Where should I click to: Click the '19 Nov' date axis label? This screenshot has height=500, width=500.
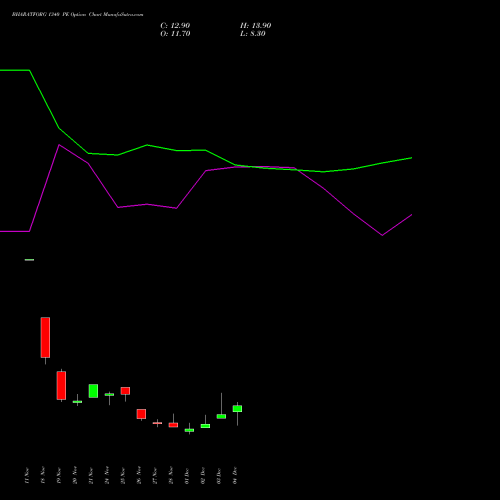[59, 475]
